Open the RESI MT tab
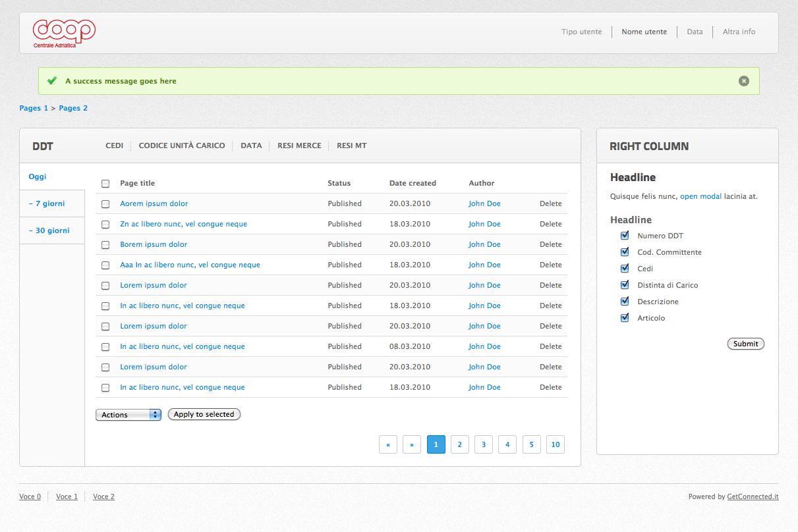This screenshot has height=532, width=798. [352, 146]
